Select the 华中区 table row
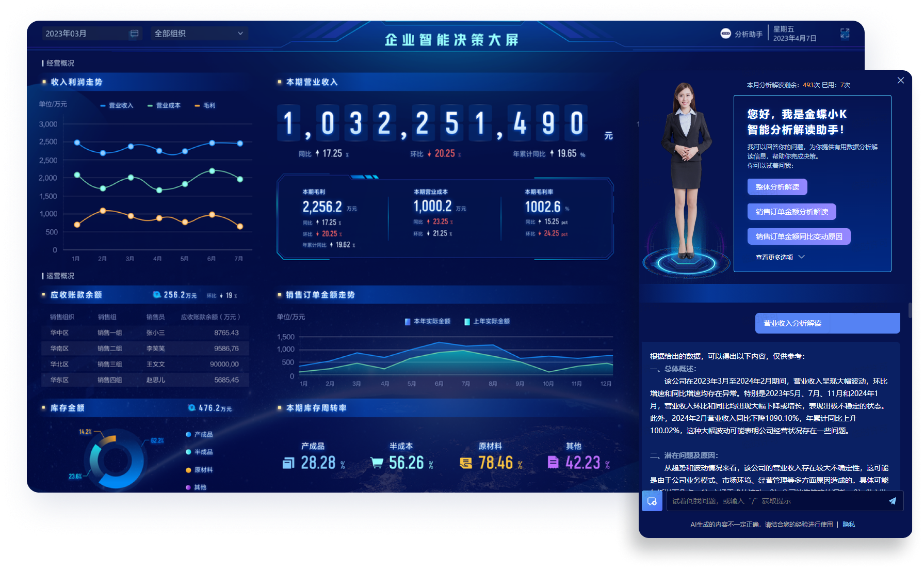 144,333
